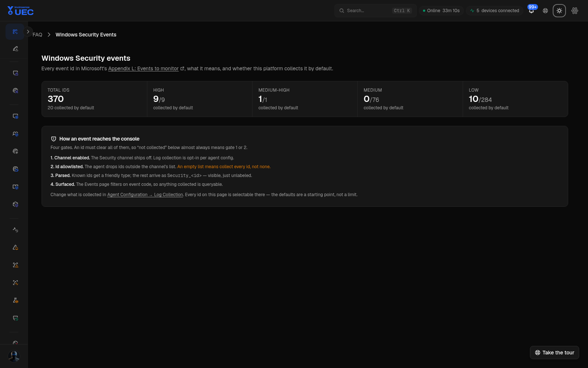Click the Take the tour button
This screenshot has height=368, width=588.
(554, 353)
